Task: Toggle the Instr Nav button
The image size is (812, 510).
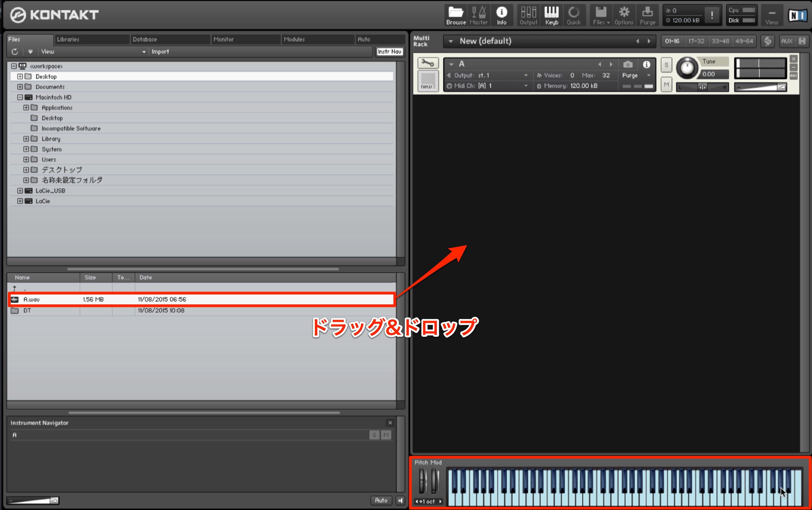Action: click(x=389, y=52)
